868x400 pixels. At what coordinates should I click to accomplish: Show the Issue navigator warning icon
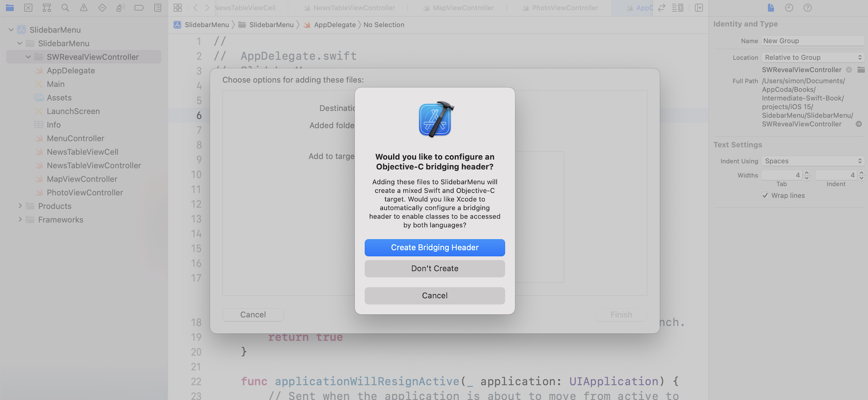coord(84,8)
